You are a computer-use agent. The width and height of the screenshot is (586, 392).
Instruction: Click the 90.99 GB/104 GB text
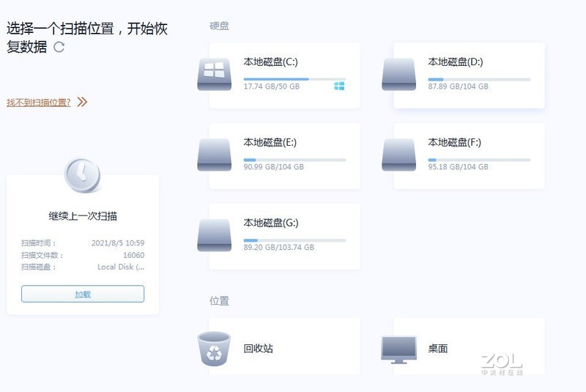(273, 166)
